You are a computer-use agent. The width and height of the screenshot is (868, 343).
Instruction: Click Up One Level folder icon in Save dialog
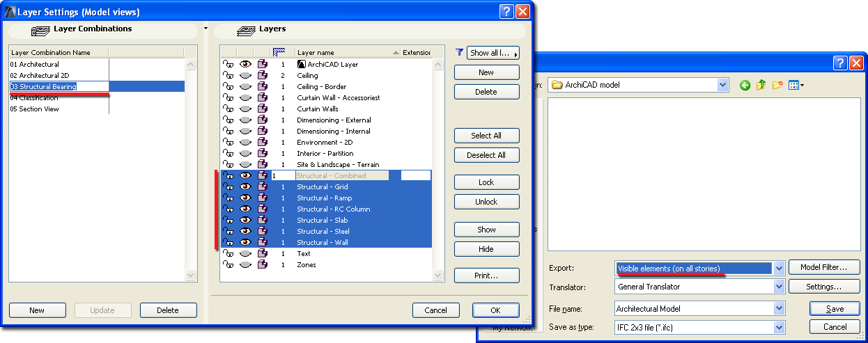[x=761, y=85]
